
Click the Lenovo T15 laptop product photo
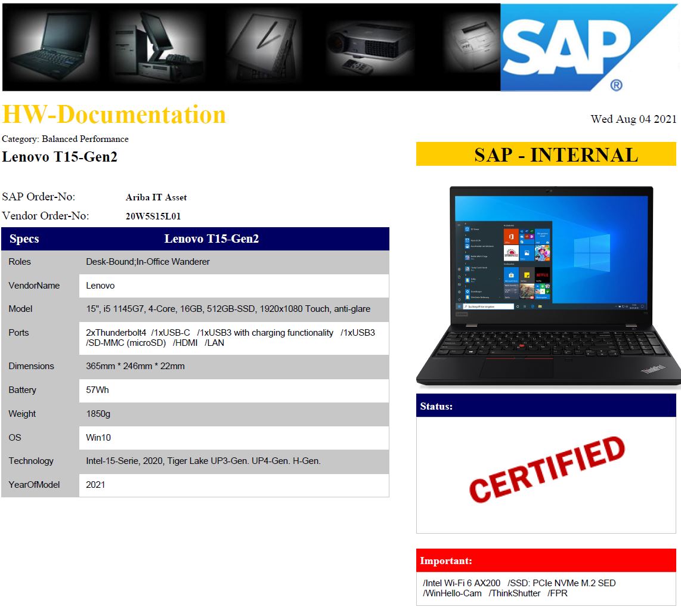coord(548,286)
